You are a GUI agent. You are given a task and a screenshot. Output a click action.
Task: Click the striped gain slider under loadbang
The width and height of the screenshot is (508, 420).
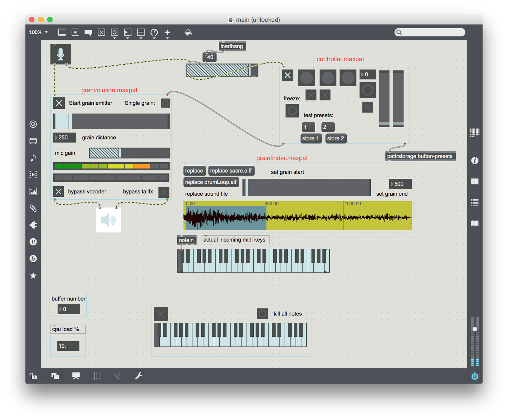[x=222, y=70]
